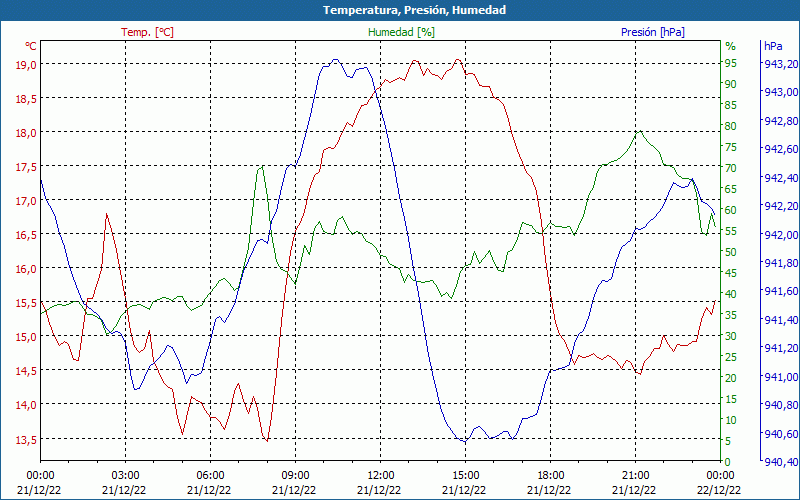
Task: Click the '941,80' pressure tick label
Action: 781,263
